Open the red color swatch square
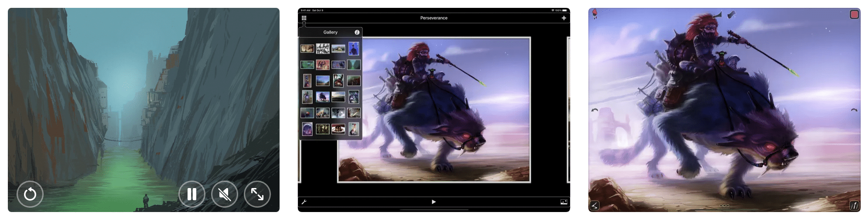868x219 pixels. coord(854,14)
